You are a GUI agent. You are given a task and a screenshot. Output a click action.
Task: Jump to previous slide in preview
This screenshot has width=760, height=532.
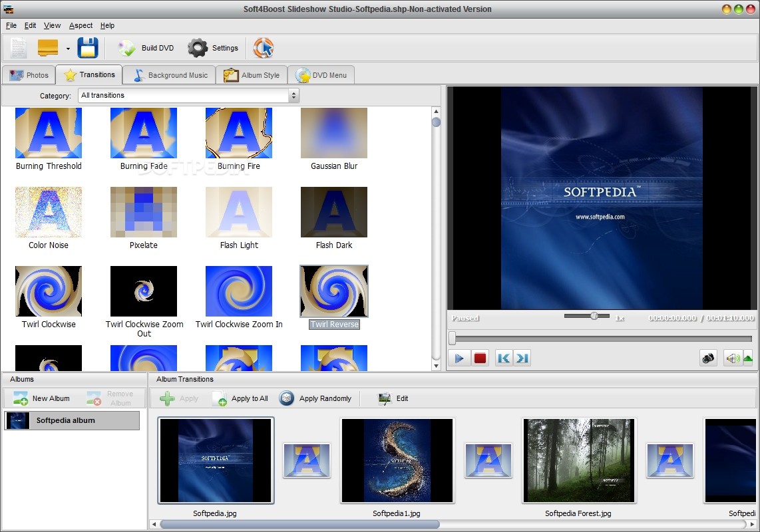pos(504,358)
